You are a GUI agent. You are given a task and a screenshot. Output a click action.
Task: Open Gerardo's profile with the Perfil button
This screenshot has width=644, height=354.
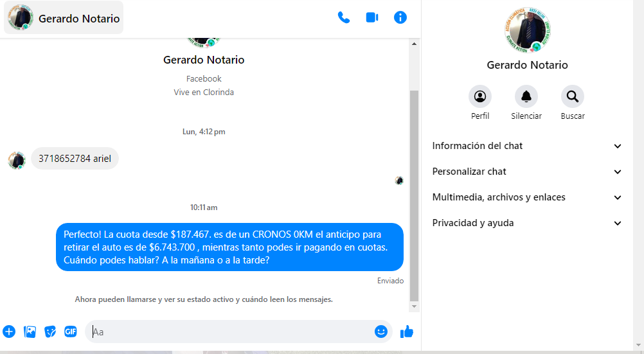(480, 96)
